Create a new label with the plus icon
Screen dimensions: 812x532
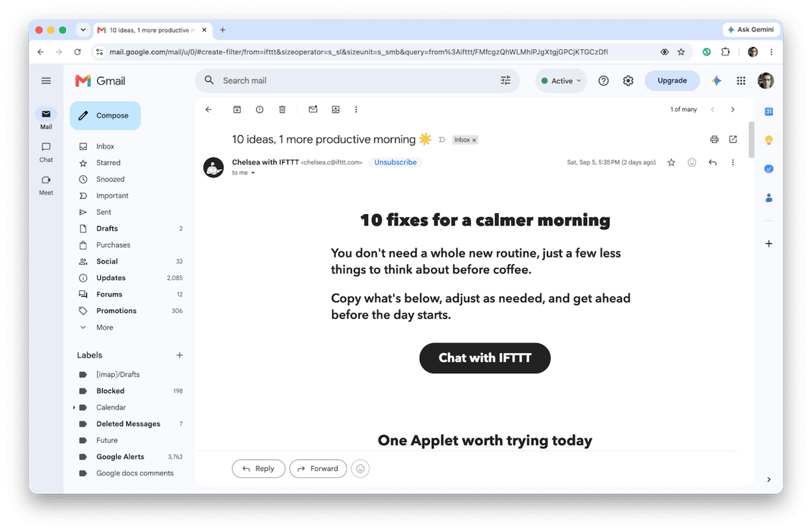click(180, 356)
